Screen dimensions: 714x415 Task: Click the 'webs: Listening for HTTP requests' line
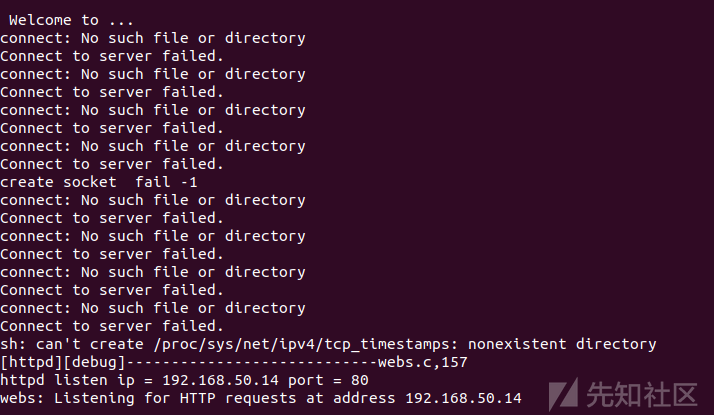tap(261, 398)
